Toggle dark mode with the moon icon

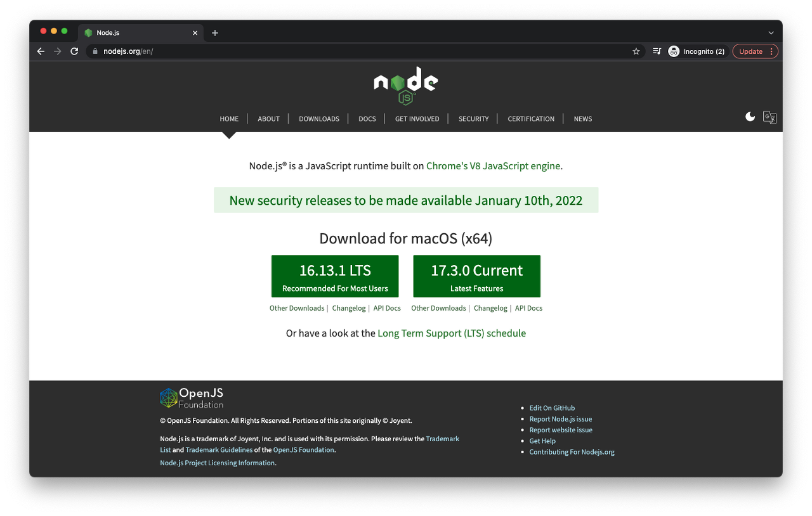click(750, 117)
